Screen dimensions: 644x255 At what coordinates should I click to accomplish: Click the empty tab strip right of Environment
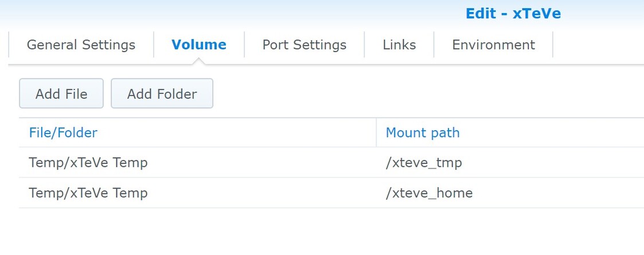tap(596, 45)
